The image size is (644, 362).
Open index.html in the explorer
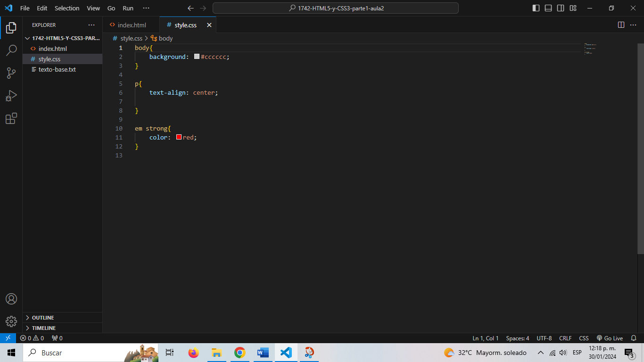(63, 49)
